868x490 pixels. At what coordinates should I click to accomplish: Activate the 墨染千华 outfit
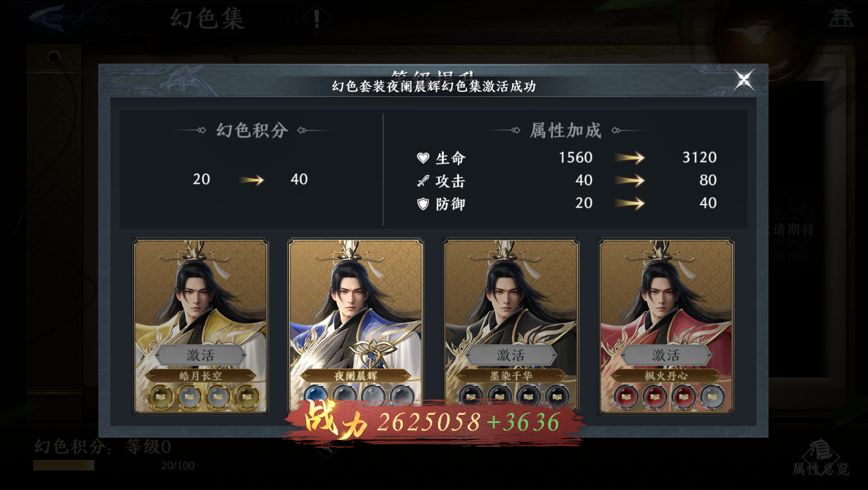(511, 355)
